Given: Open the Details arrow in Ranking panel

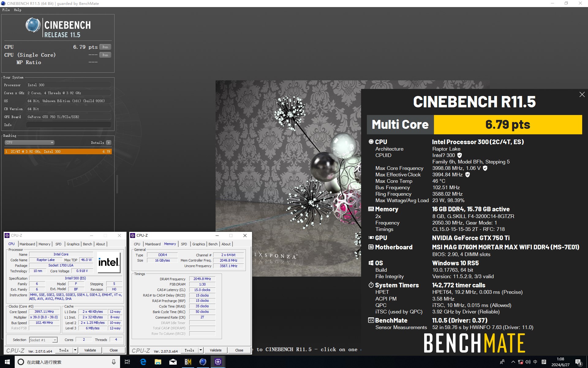Looking at the screenshot, I should [x=109, y=143].
